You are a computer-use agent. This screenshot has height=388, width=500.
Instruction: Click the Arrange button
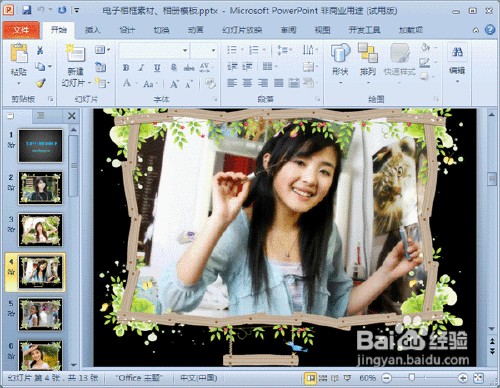[368, 63]
